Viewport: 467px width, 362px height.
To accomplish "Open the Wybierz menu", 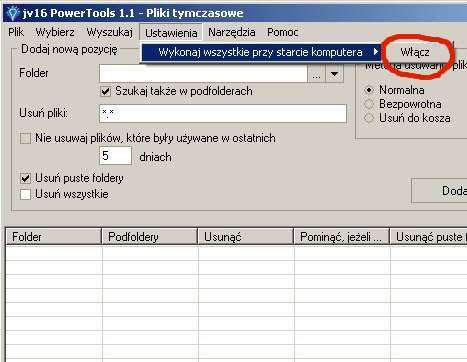I will tap(55, 32).
